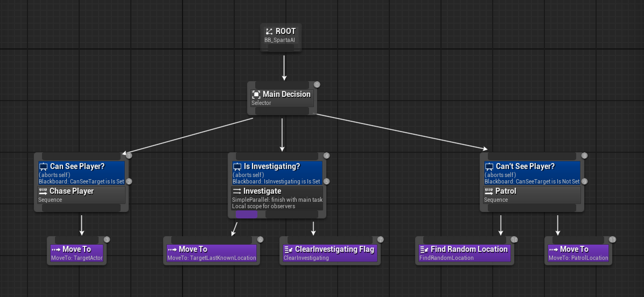The width and height of the screenshot is (644, 297).
Task: Select the ROOT node
Action: click(281, 37)
